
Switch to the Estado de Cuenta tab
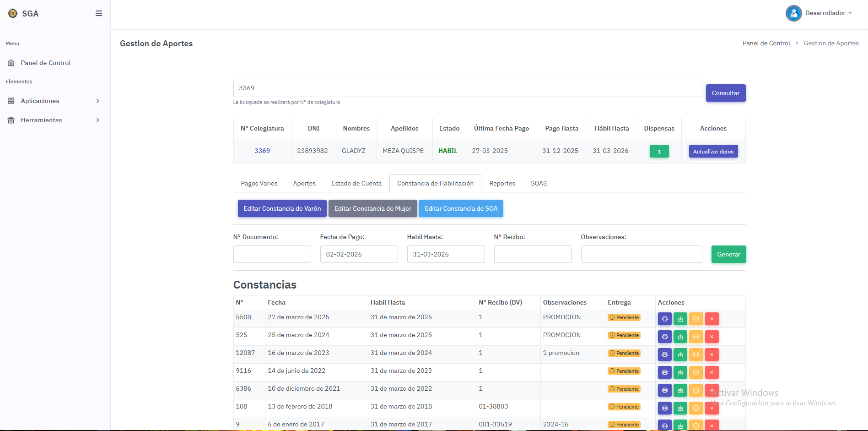[x=356, y=183]
